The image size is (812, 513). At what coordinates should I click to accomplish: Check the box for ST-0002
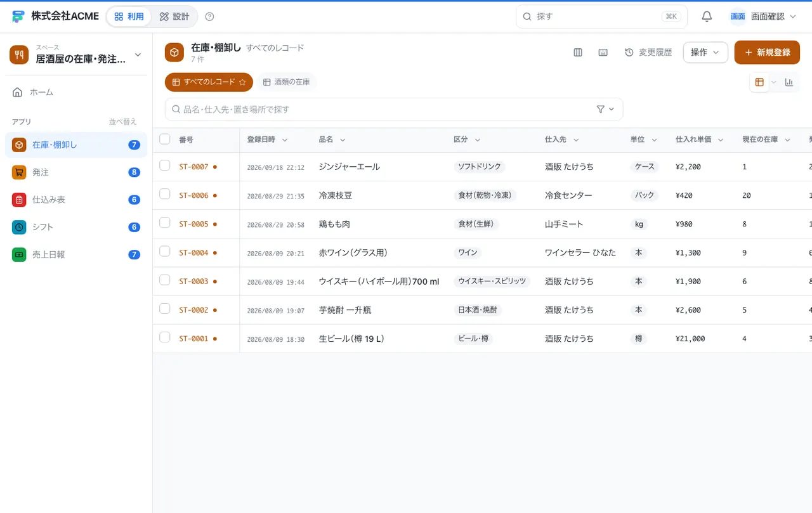point(165,308)
